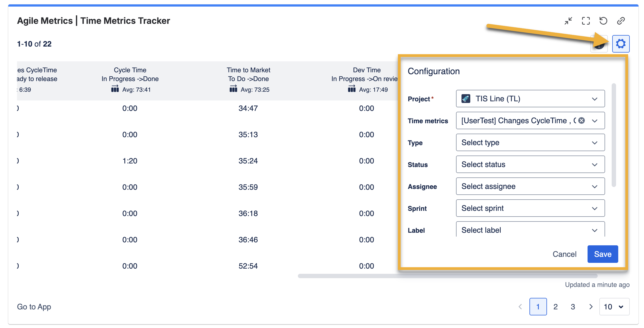
Task: Open the Project TIS Line dropdown
Action: click(530, 99)
